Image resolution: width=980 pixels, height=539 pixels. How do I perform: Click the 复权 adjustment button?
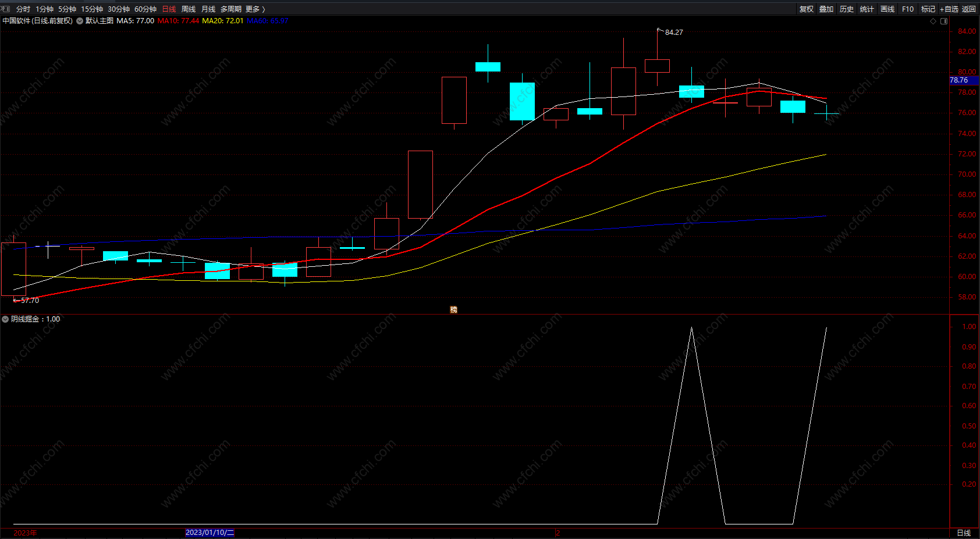click(807, 9)
